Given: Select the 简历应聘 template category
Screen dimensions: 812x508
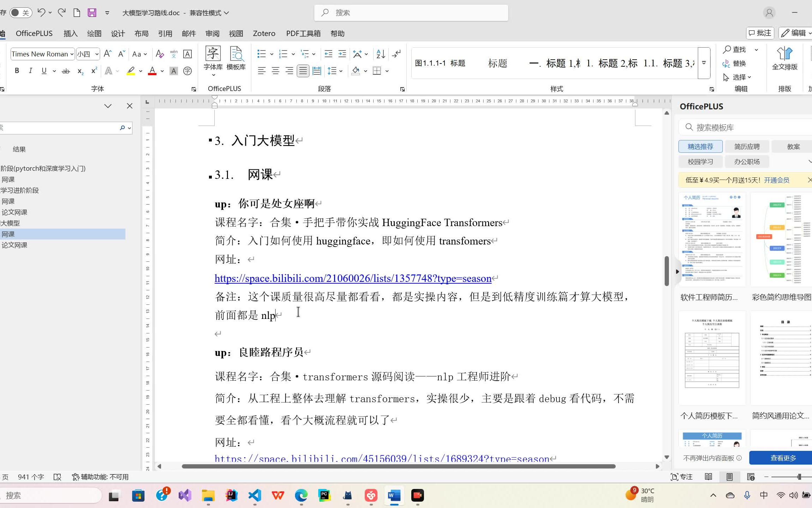Looking at the screenshot, I should click(747, 146).
